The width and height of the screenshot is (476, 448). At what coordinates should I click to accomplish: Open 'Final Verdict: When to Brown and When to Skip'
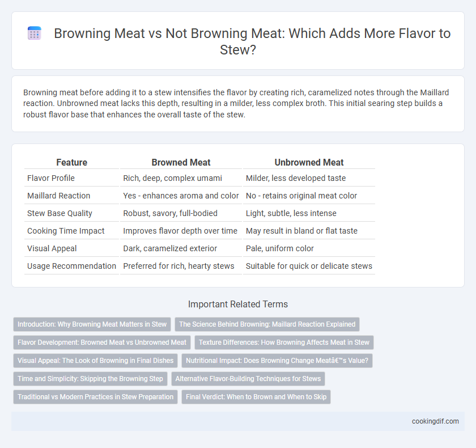pos(256,396)
